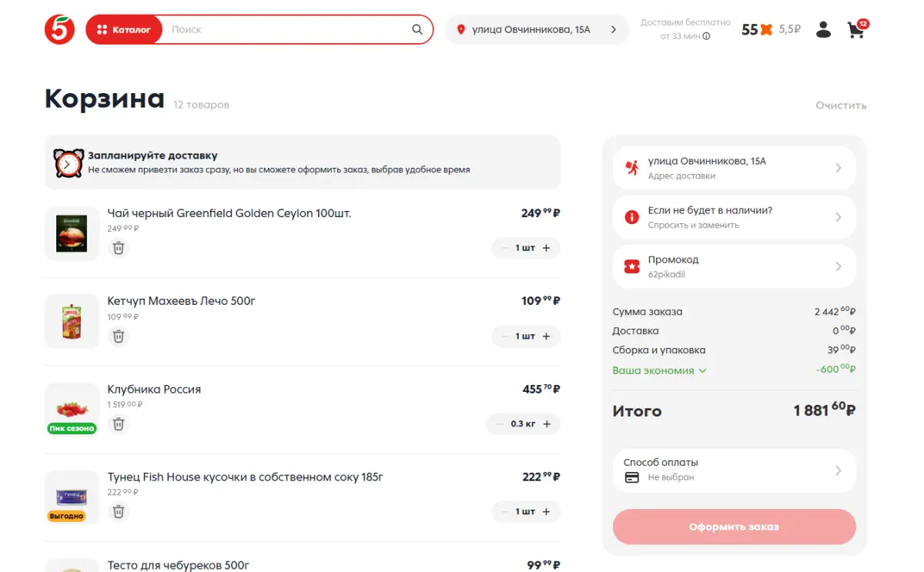The width and height of the screenshot is (924, 572).
Task: Expand Если не будет в наличии chevron
Action: tap(839, 217)
